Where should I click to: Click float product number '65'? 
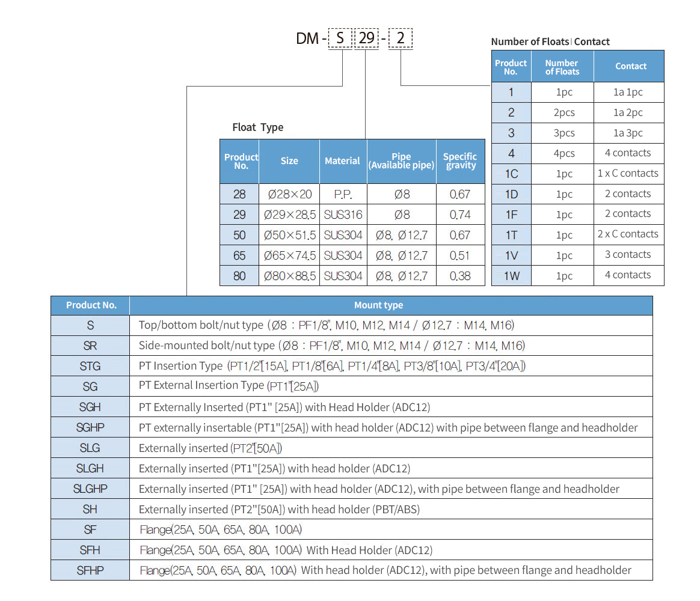click(239, 255)
